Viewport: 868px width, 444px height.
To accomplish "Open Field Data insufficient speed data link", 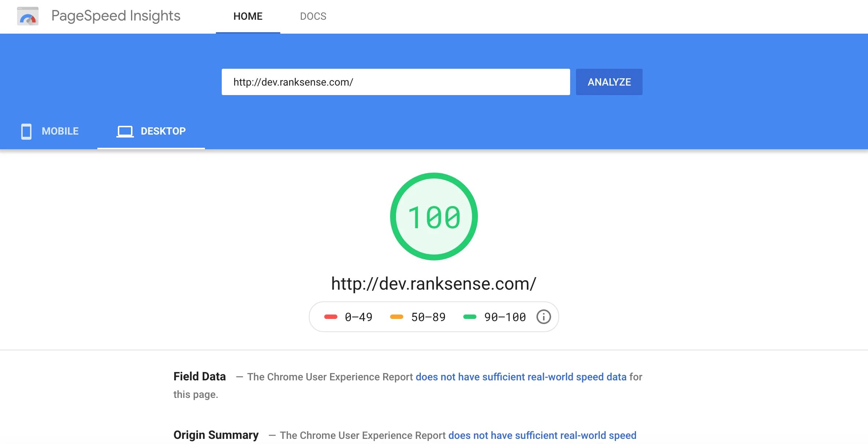I will pyautogui.click(x=521, y=377).
